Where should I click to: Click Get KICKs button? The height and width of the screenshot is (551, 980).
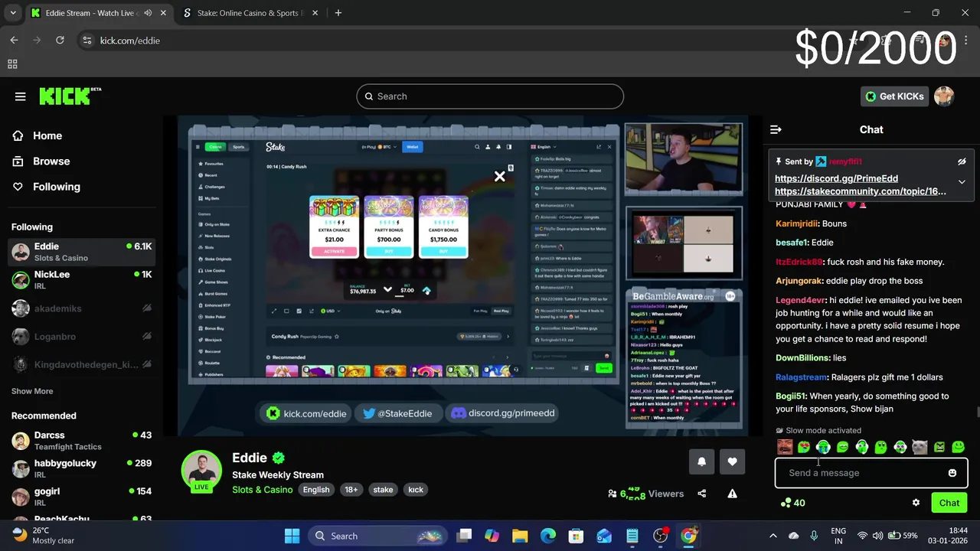click(894, 96)
